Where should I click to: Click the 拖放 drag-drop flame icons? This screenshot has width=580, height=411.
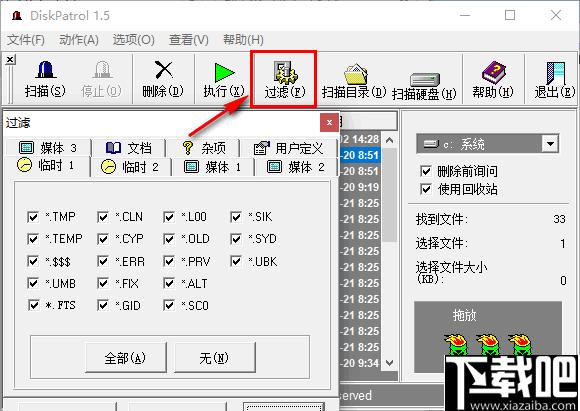click(x=488, y=344)
